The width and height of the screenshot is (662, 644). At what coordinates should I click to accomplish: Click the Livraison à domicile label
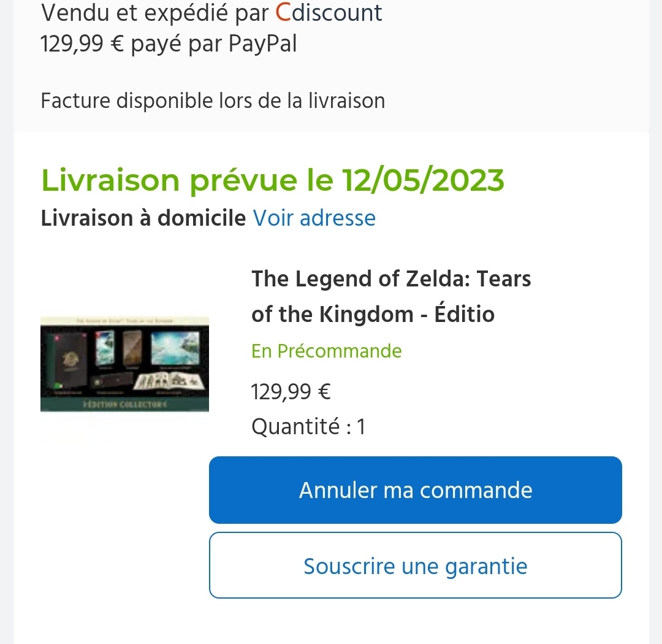point(143,218)
